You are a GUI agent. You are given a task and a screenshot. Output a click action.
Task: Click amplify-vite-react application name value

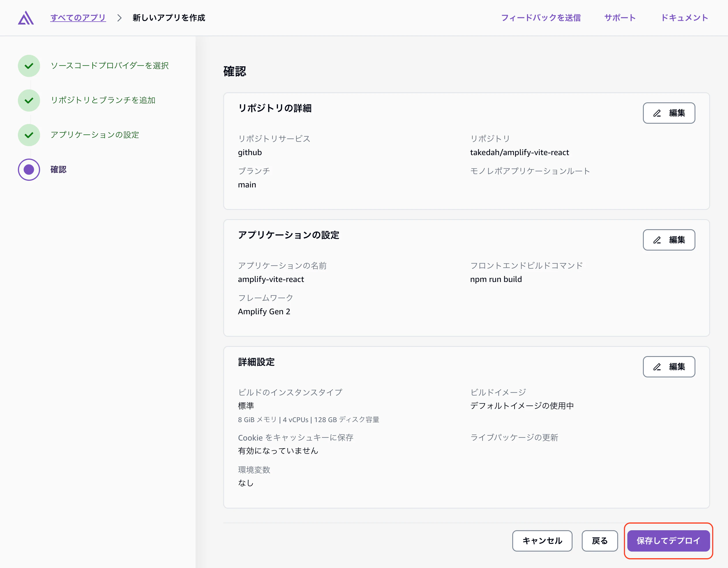click(271, 279)
